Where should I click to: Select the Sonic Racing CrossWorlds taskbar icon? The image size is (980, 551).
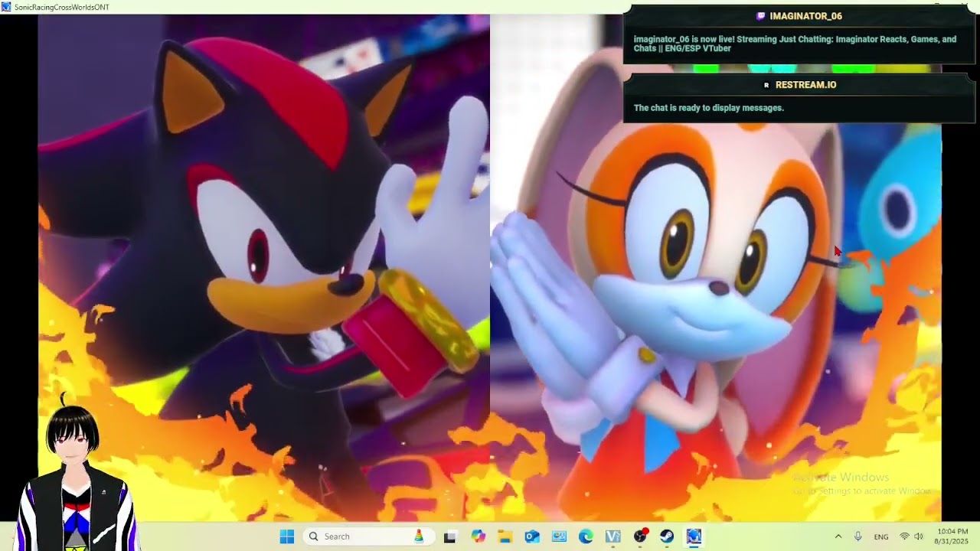click(694, 536)
